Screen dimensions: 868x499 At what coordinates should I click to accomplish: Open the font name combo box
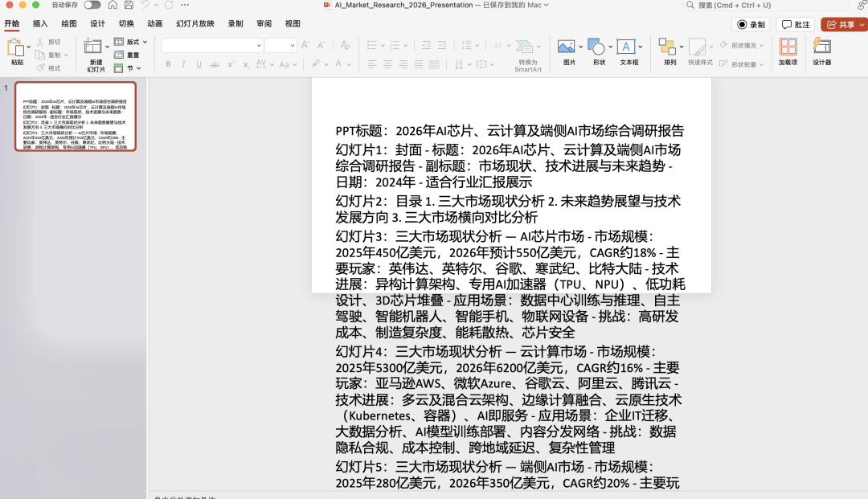[x=212, y=45]
